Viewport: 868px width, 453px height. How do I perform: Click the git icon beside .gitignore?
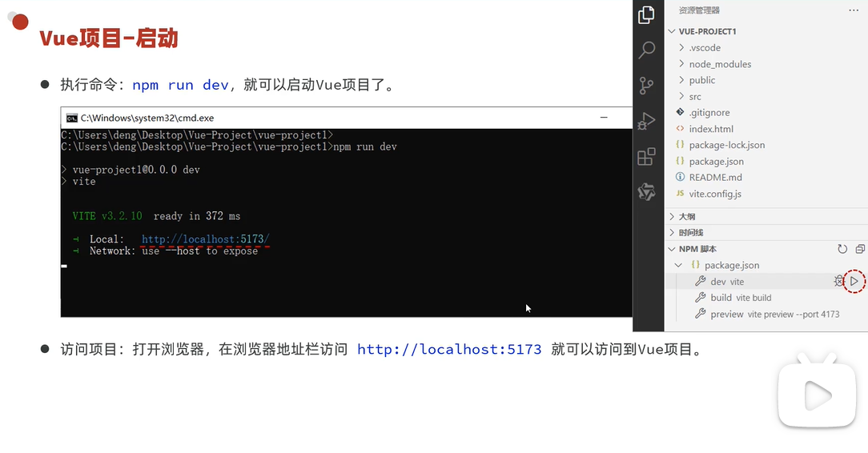(680, 112)
